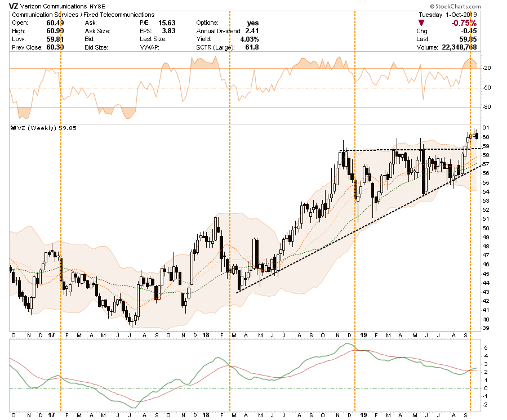The height and width of the screenshot is (420, 507).
Task: Click the 61 label on the price axis
Action: tap(486, 128)
